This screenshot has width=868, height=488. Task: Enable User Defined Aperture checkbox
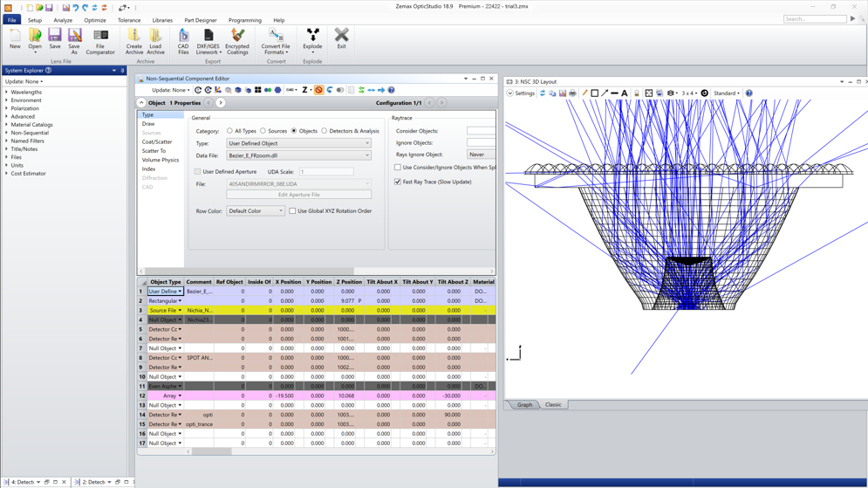pyautogui.click(x=198, y=172)
